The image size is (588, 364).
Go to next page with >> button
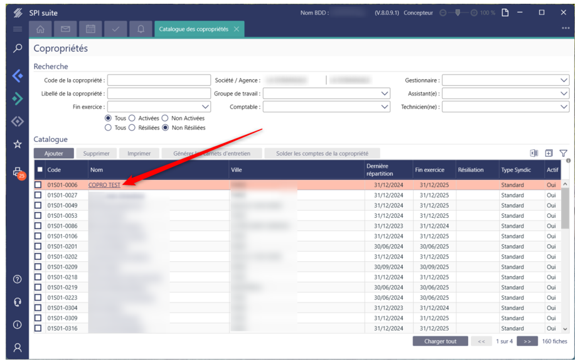coord(527,341)
